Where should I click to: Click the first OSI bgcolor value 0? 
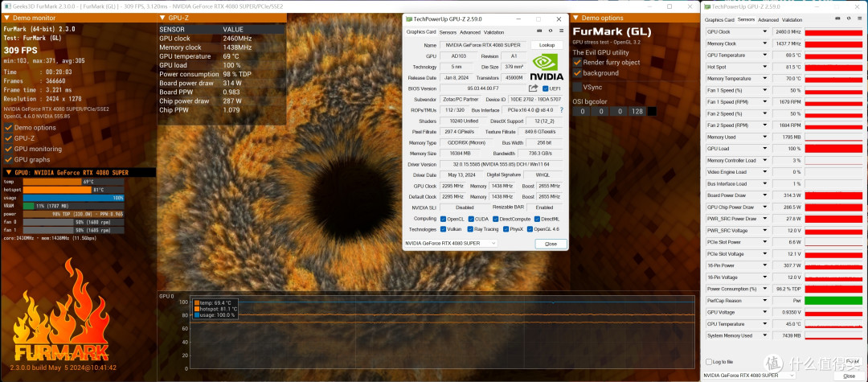pyautogui.click(x=579, y=111)
